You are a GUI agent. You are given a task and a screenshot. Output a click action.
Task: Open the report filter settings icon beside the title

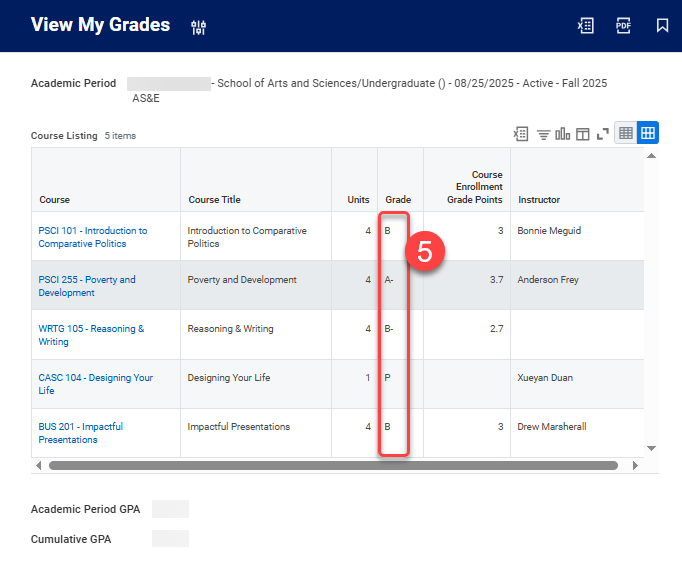tap(198, 27)
